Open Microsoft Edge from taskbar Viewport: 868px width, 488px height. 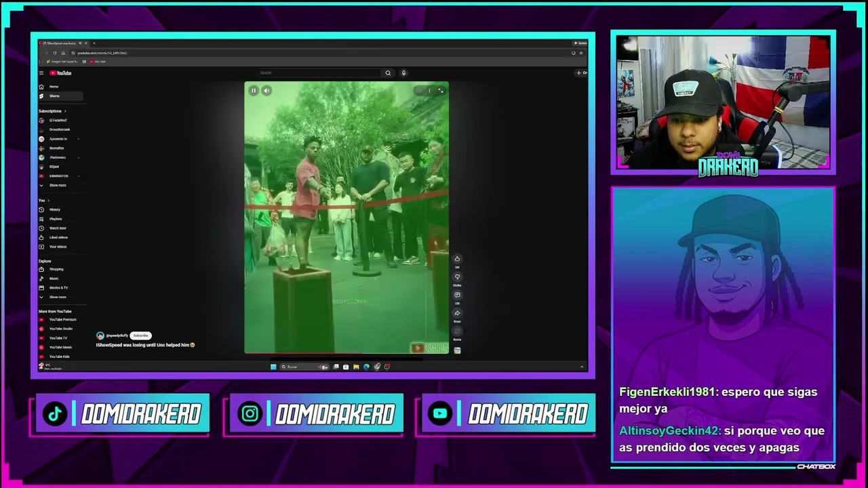click(366, 367)
